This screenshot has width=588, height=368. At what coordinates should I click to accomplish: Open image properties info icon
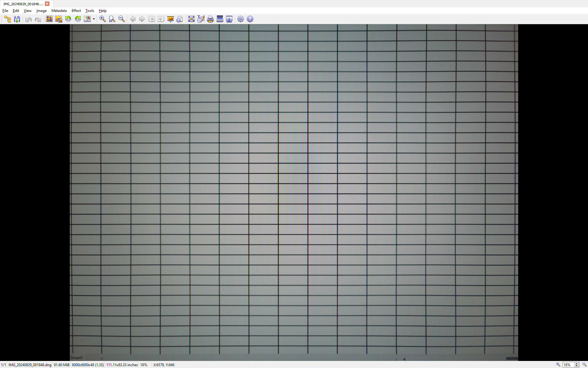click(180, 19)
